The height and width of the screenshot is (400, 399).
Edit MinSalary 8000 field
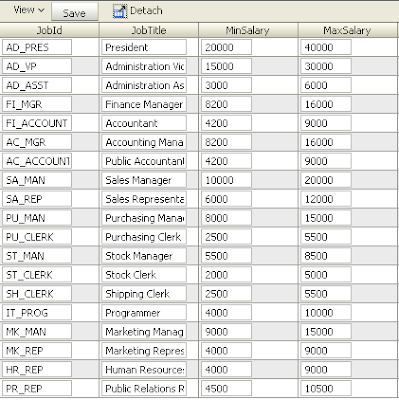(226, 218)
